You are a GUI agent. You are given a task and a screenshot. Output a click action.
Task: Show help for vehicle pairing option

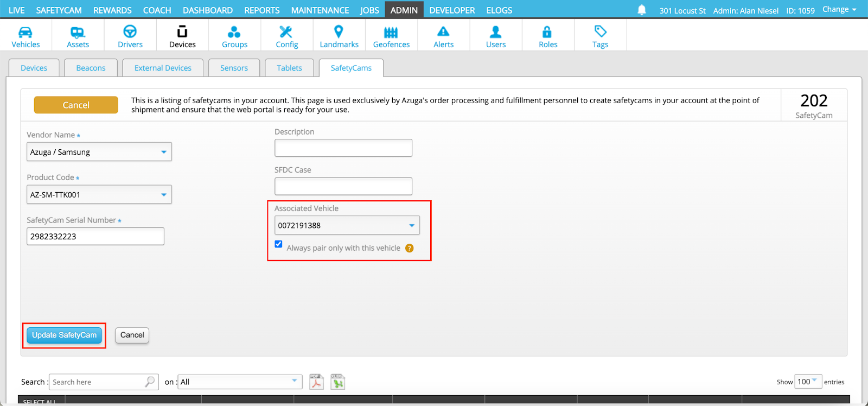[410, 248]
